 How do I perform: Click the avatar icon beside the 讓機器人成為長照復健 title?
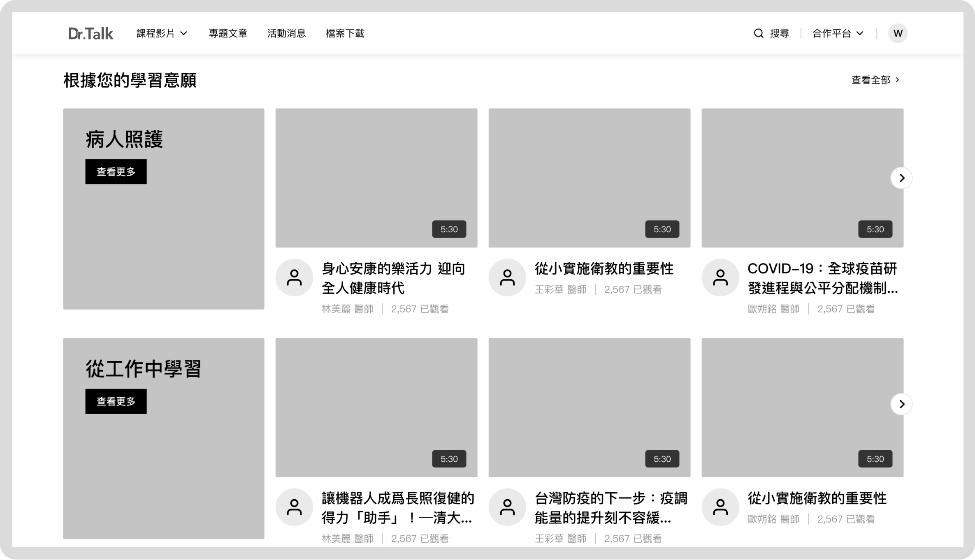click(294, 507)
